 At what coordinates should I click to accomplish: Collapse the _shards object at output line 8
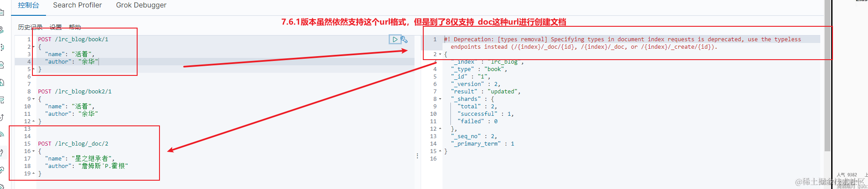[440, 99]
